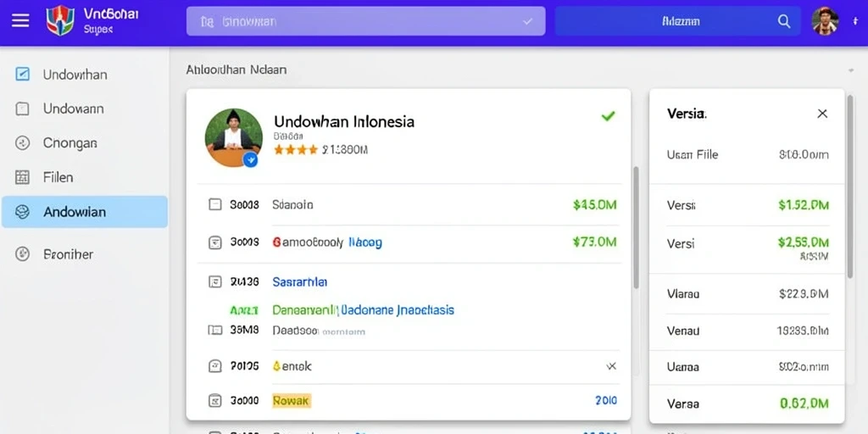Image resolution: width=868 pixels, height=434 pixels.
Task: Click red G icon before amooboooly
Action: click(277, 242)
